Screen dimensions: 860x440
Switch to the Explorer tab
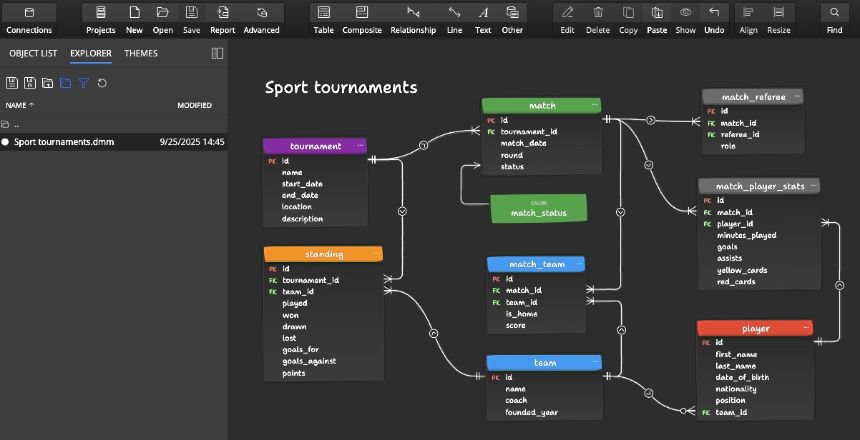pos(91,53)
